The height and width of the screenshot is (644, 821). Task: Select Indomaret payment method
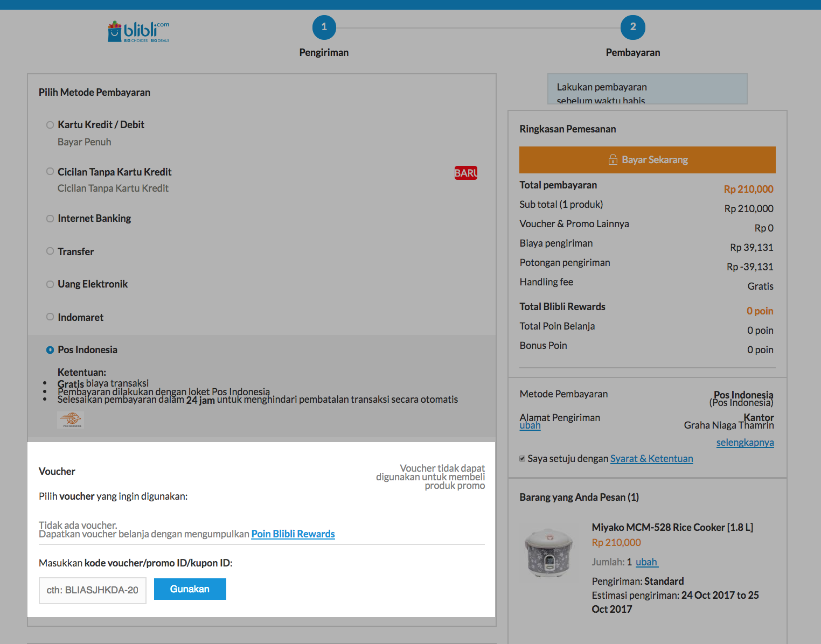click(50, 317)
